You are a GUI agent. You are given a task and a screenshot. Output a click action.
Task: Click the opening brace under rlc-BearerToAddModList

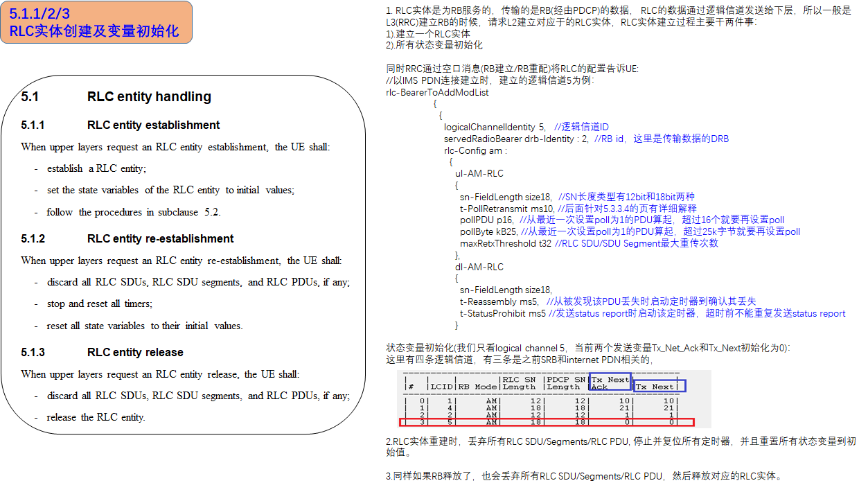coord(434,103)
